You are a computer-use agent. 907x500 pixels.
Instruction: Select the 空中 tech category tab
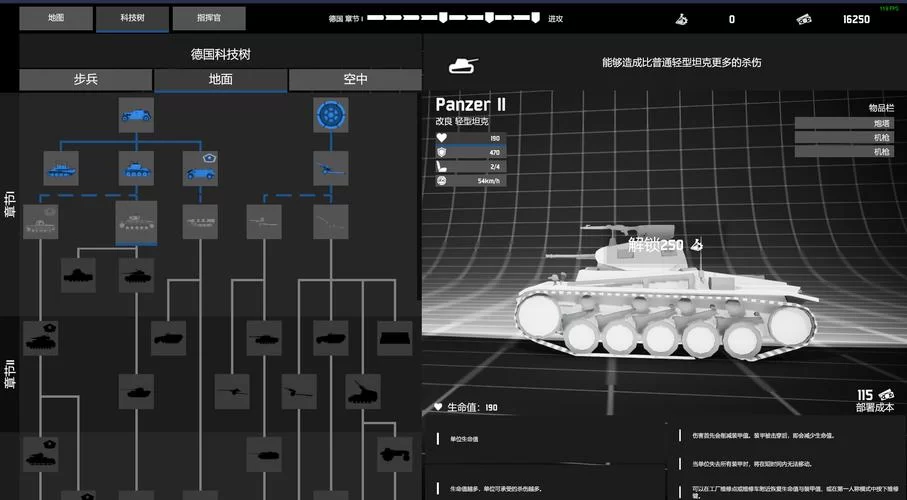(355, 79)
